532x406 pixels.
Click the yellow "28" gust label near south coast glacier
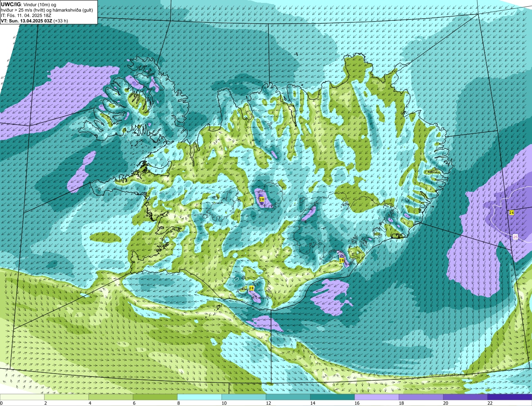[x=251, y=288]
